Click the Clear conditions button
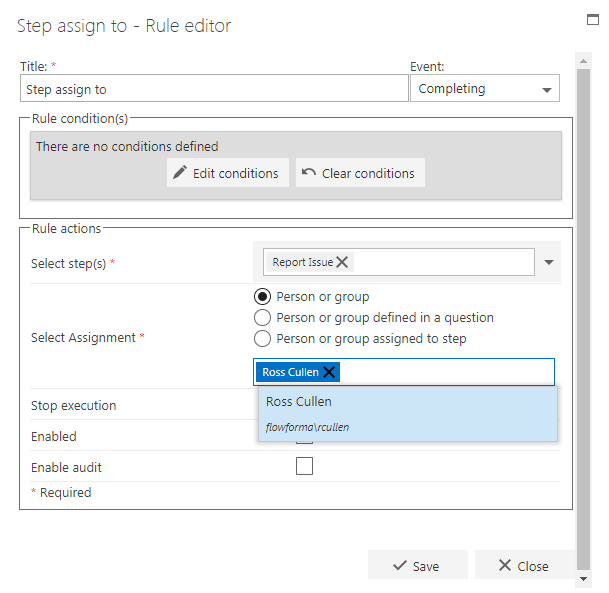Screen dimensions: 609x593 coord(360,173)
